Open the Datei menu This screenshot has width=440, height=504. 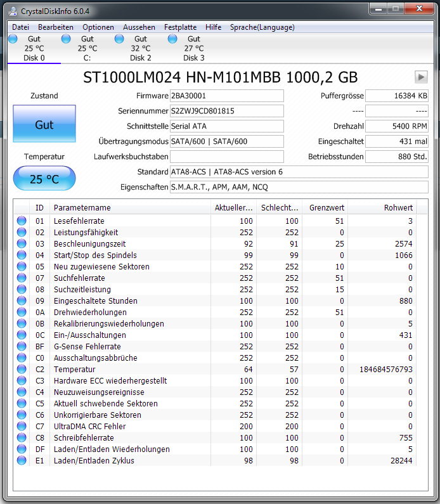click(20, 27)
